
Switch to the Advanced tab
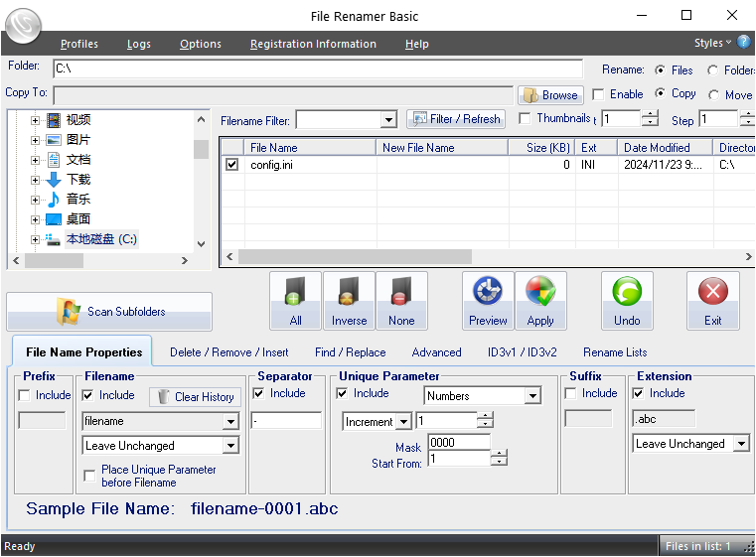tap(436, 352)
